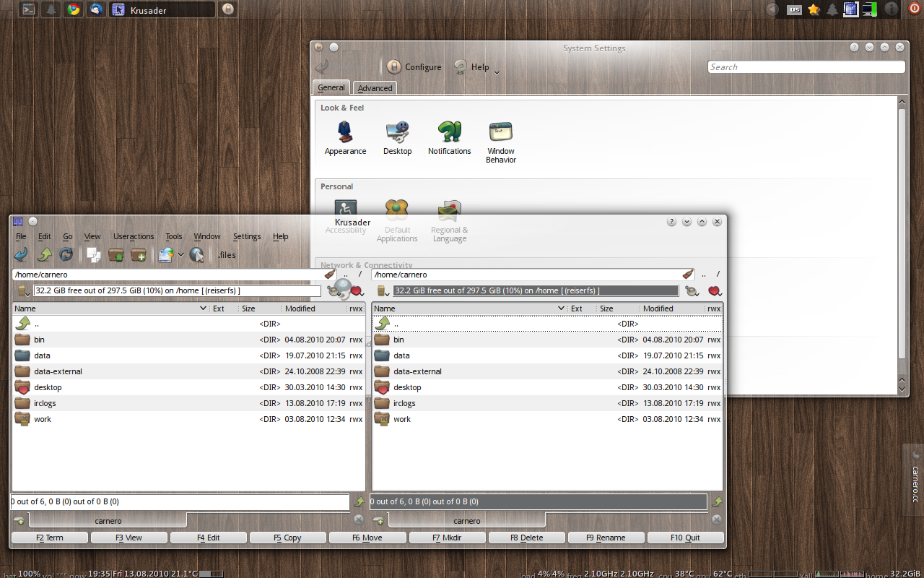Click the F3 View button
This screenshot has width=924, height=578.
click(129, 538)
